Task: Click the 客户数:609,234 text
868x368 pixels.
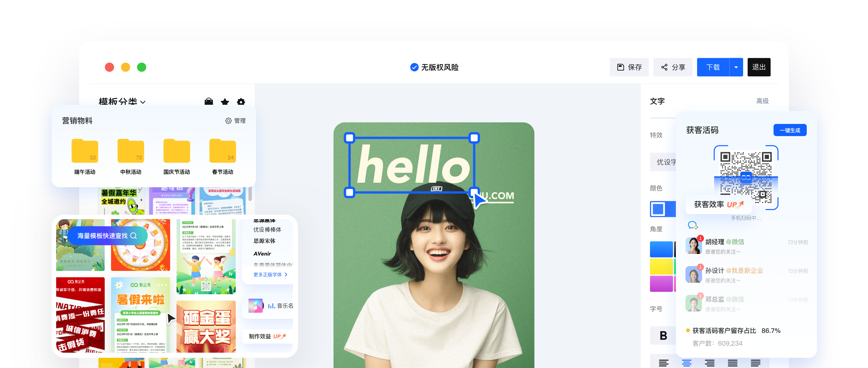Action: (717, 343)
